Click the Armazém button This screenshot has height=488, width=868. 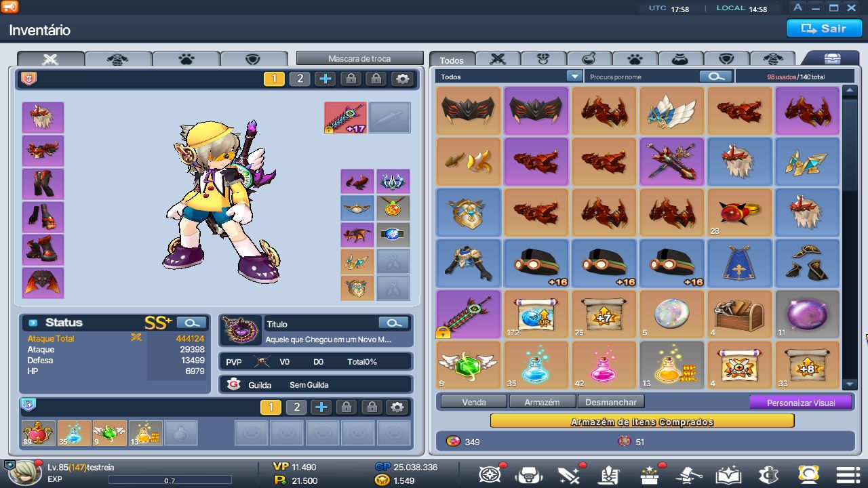tap(542, 402)
